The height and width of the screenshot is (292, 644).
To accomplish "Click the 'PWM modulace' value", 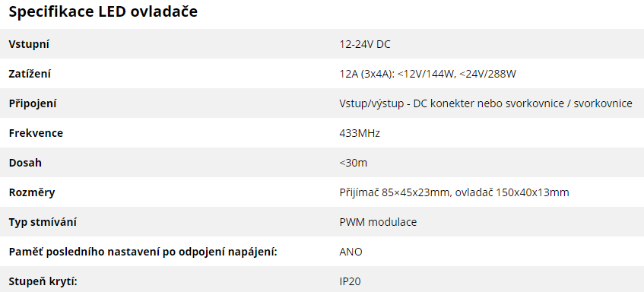I will (378, 222).
